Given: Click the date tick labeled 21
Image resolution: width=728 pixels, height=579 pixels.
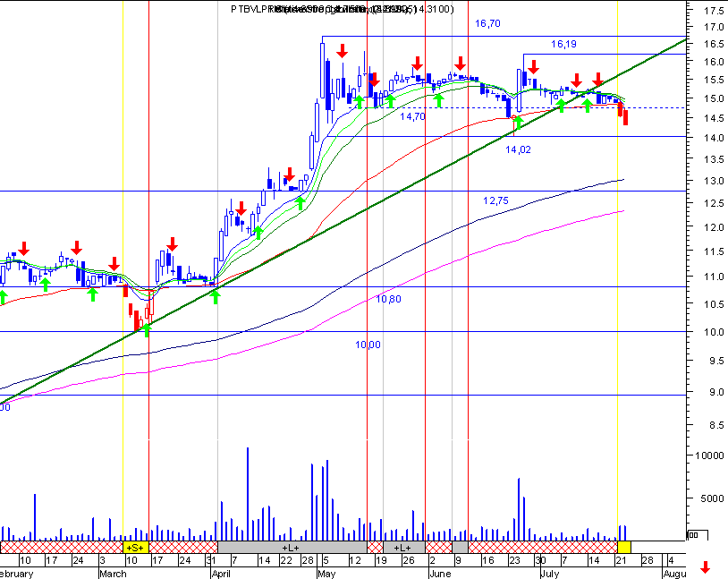Looking at the screenshot, I should (x=622, y=560).
